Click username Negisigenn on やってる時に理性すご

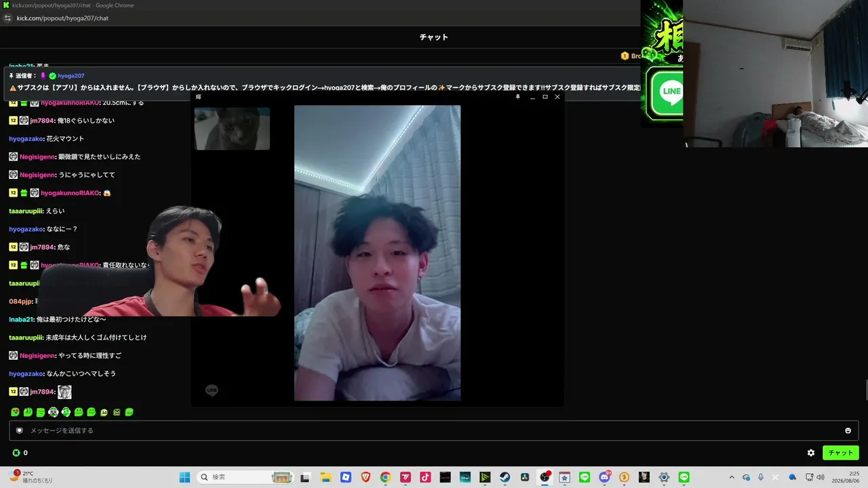(x=37, y=356)
